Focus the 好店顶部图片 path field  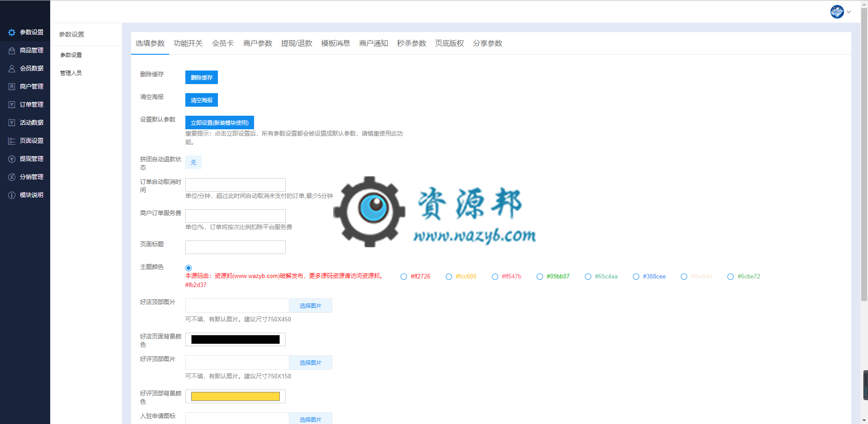[x=237, y=306]
